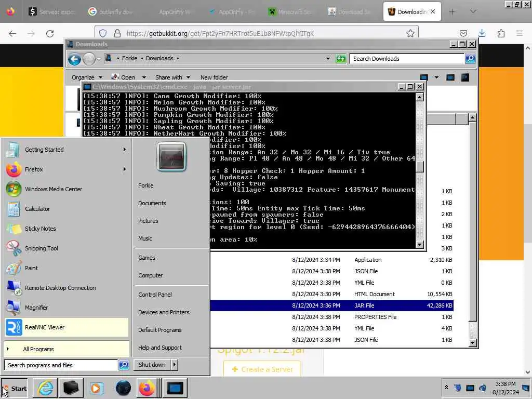Viewport: 532px width, 399px height.
Task: Reload the getbukkit page in Firefox
Action: point(50,33)
